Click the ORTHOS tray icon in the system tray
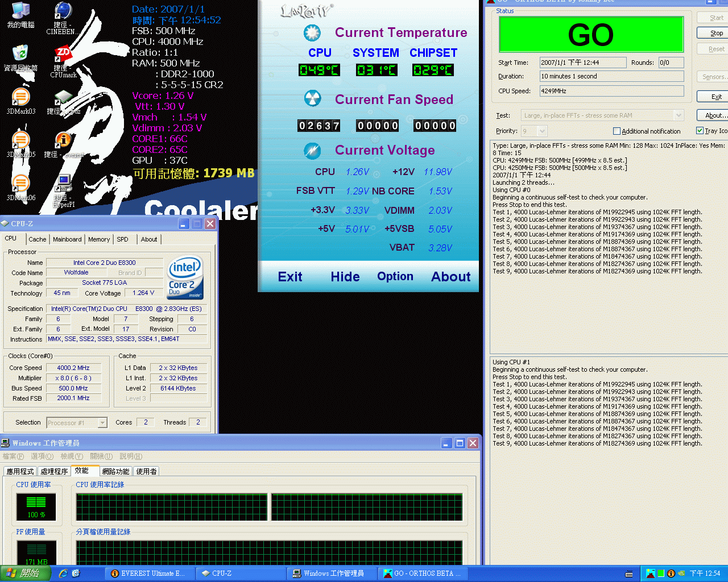Image resolution: width=728 pixels, height=582 pixels. 650,573
